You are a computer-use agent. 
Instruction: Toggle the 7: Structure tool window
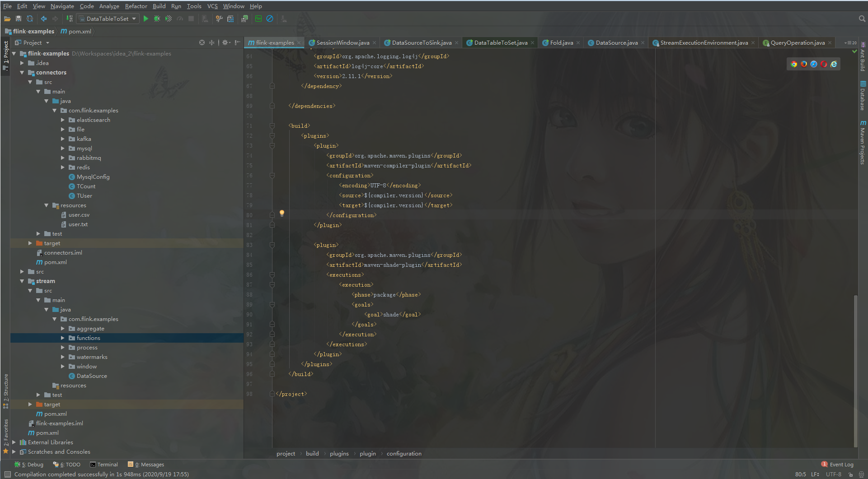pos(6,391)
